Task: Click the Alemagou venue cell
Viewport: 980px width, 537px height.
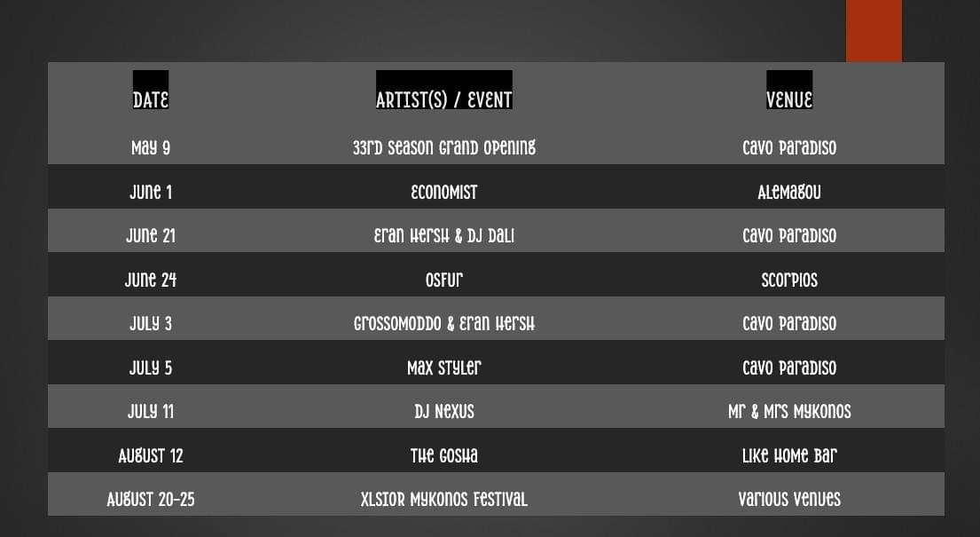Action: pyautogui.click(x=788, y=192)
